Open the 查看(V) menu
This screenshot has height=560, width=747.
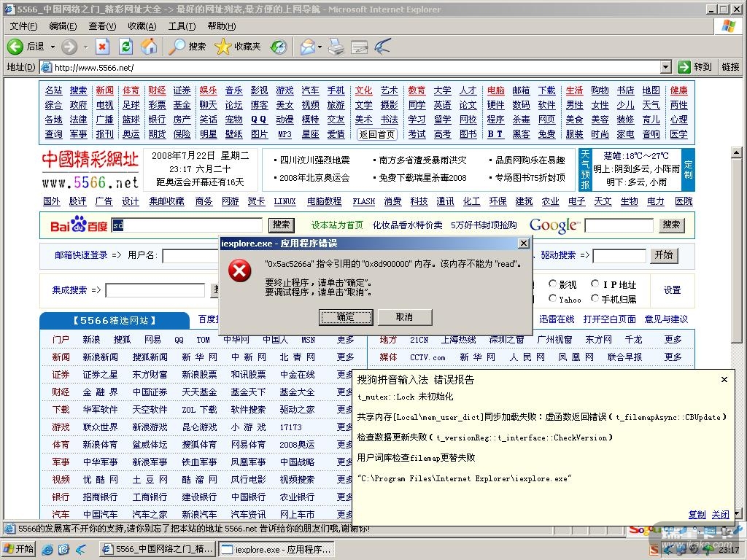tap(102, 26)
